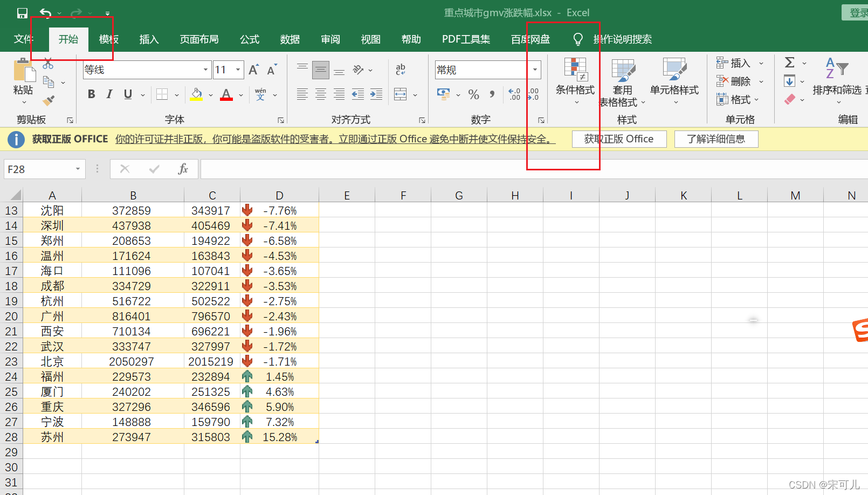
Task: Decrease the cell indent
Action: pyautogui.click(x=358, y=94)
